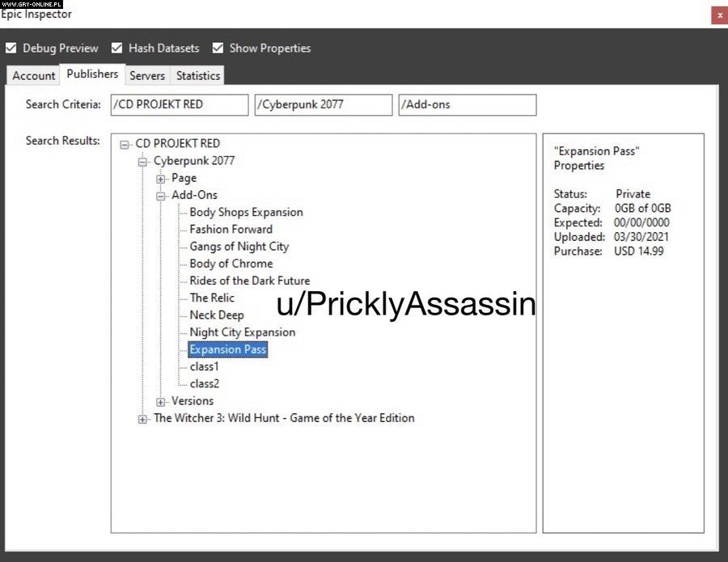728x562 pixels.
Task: Collapse the Add-Ons node
Action: coord(161,196)
